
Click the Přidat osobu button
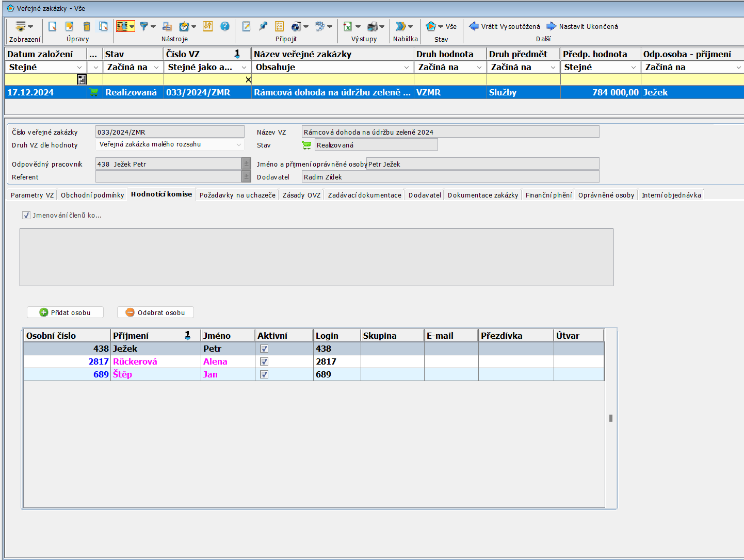(65, 312)
